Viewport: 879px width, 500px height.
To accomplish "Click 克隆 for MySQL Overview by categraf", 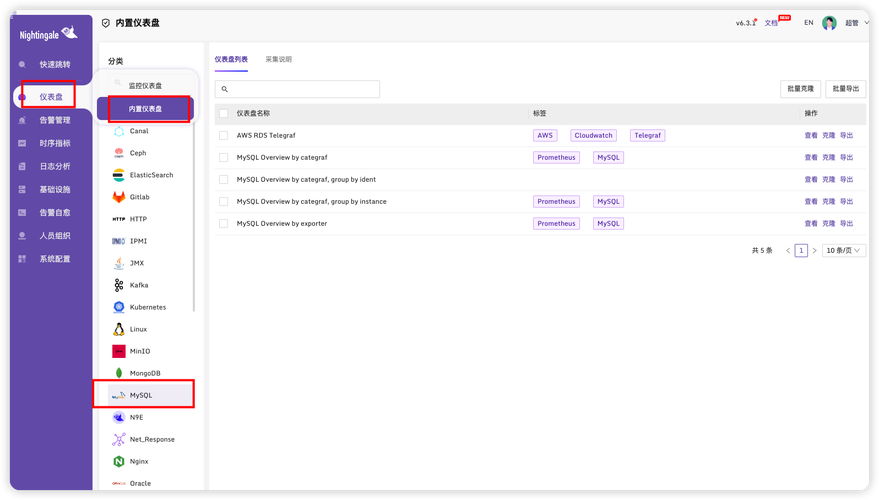I will (x=829, y=158).
